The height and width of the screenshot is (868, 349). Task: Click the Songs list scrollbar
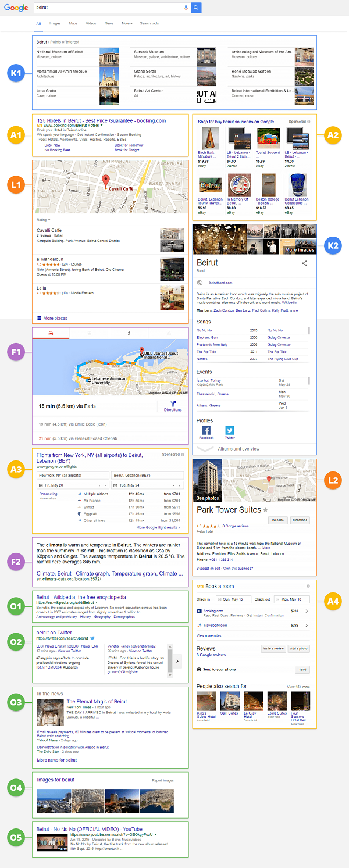click(309, 330)
